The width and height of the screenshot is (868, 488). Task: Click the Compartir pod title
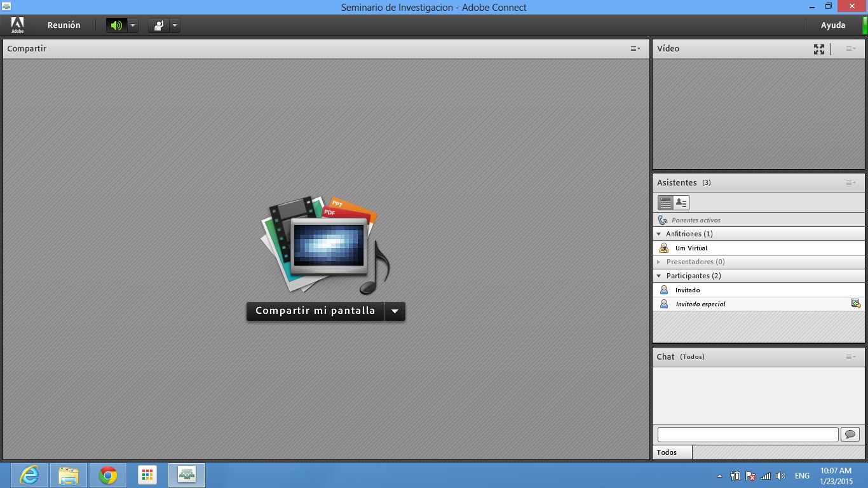coord(27,48)
